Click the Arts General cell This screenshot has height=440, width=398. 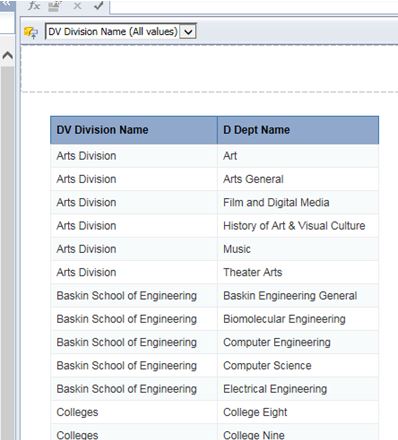pyautogui.click(x=298, y=179)
